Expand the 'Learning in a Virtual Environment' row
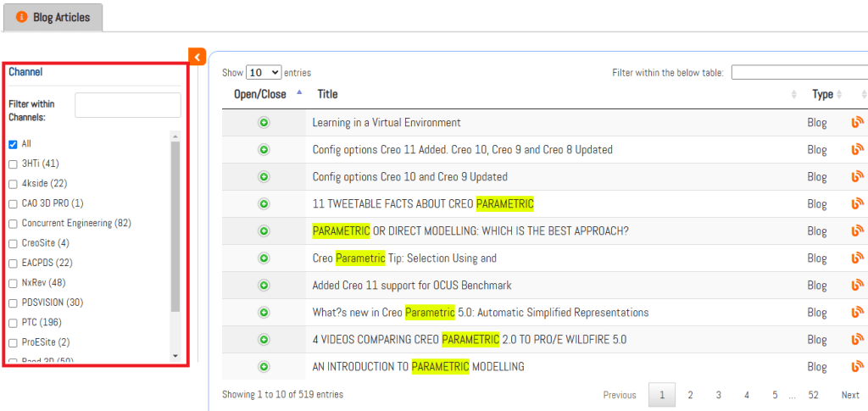Screen dimensions: 868x411 (264, 123)
